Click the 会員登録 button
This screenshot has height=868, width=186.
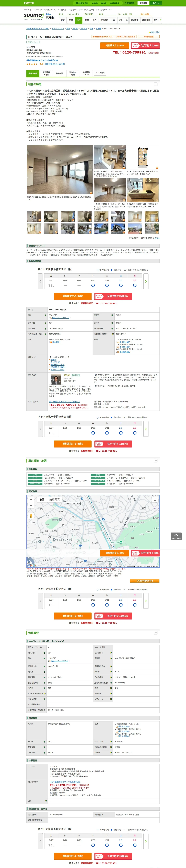(x=143, y=3)
